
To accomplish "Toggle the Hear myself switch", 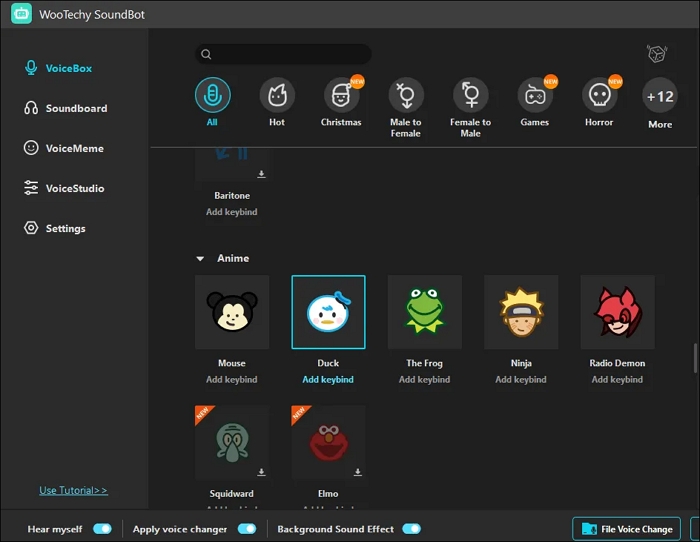I will point(102,529).
